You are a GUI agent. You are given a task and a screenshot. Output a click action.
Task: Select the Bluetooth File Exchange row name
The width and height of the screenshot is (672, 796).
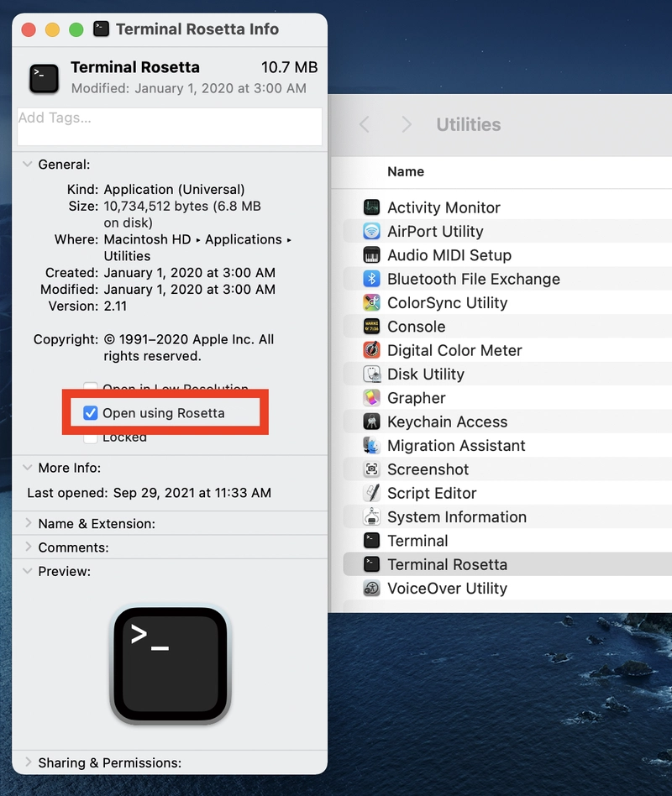474,279
